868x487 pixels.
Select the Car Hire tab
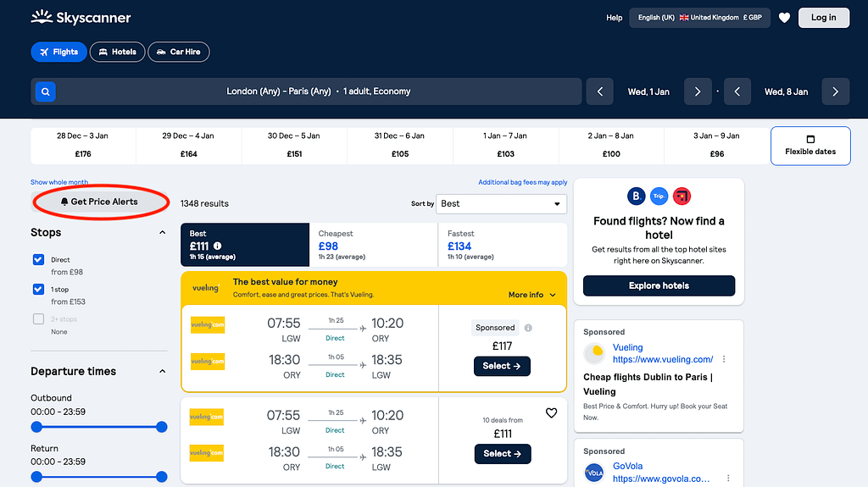click(x=178, y=52)
